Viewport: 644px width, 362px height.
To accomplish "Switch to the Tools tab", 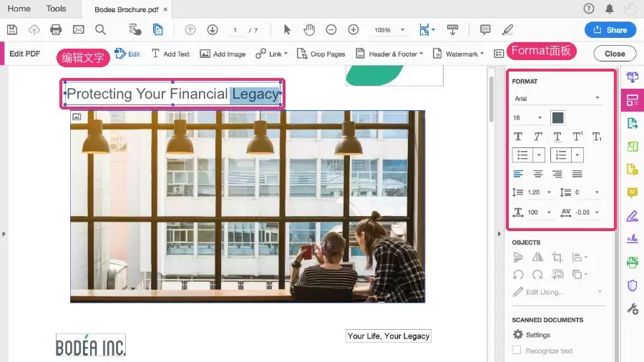I will (x=56, y=9).
